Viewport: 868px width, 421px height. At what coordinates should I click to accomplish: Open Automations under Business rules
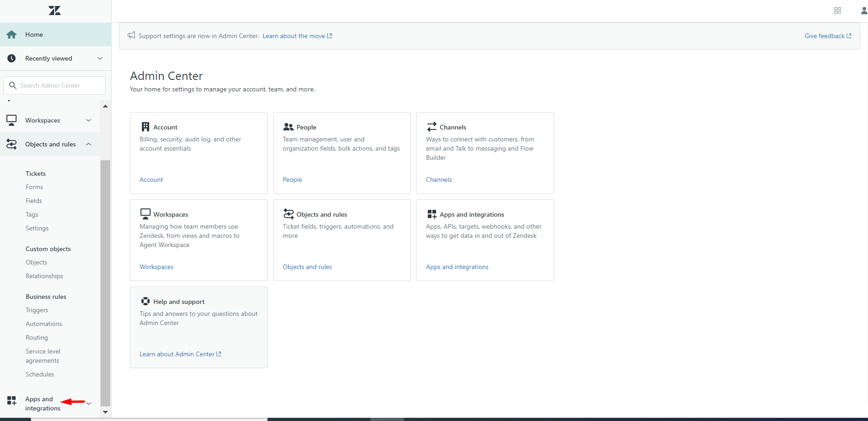[x=44, y=324]
